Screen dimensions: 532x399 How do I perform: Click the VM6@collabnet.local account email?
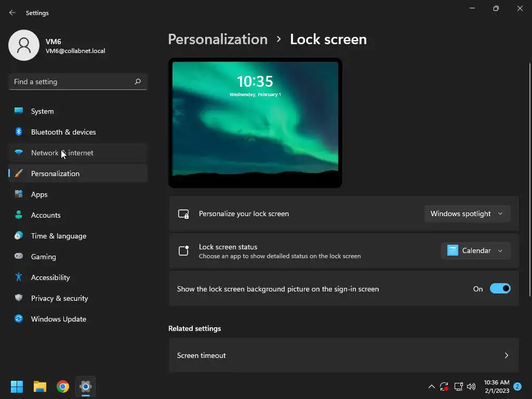tap(75, 51)
